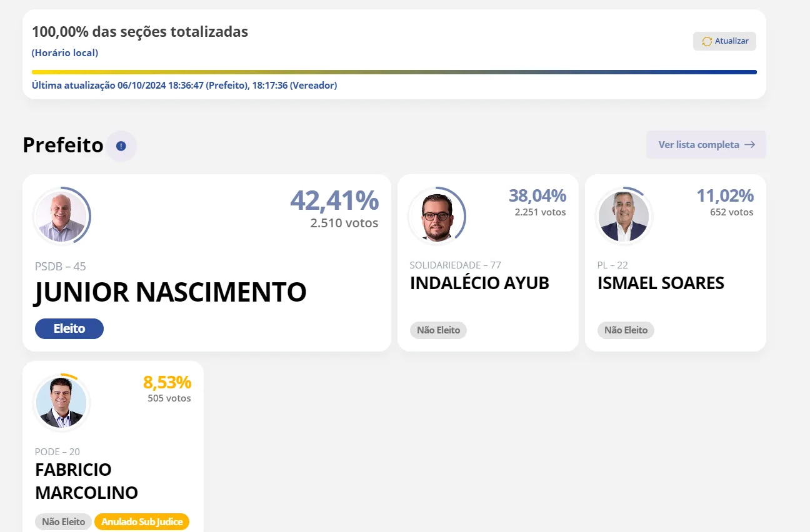The width and height of the screenshot is (810, 532).
Task: Select the JUNIOR NASCIMENTO candidate name
Action: coord(171,292)
